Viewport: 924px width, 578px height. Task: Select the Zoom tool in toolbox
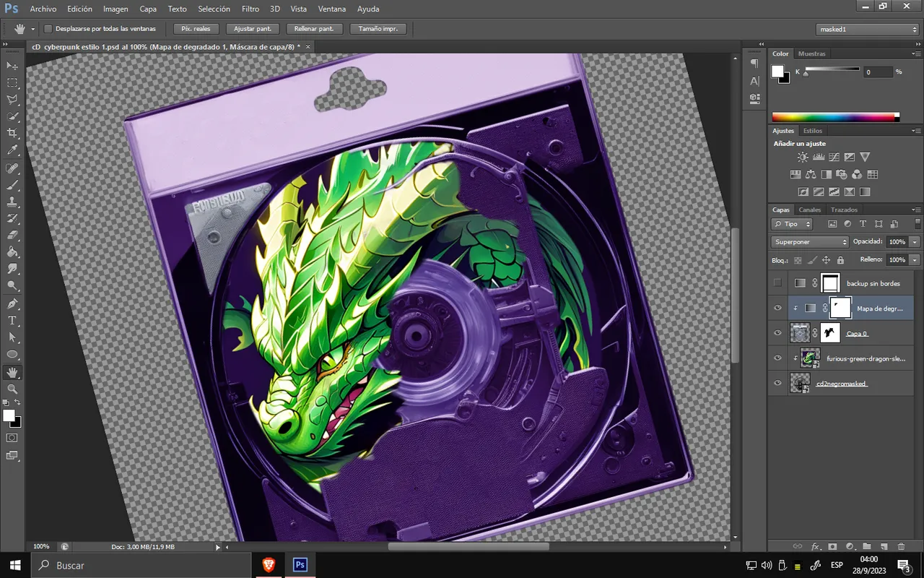coord(12,389)
